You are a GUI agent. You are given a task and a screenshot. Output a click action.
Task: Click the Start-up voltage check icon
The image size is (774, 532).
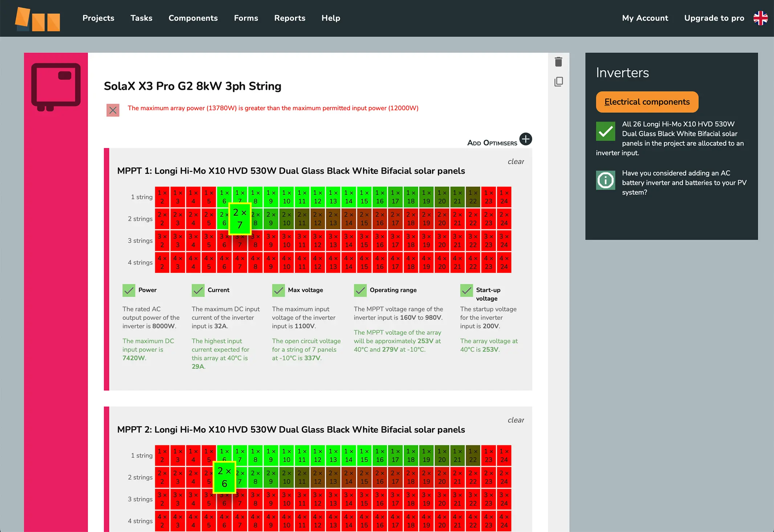[467, 290]
